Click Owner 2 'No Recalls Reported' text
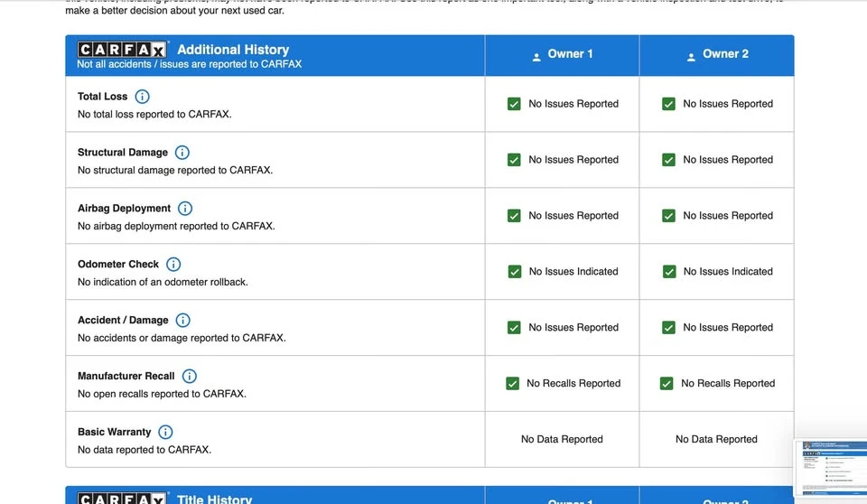Screen dimensions: 867x504 [x=728, y=383]
